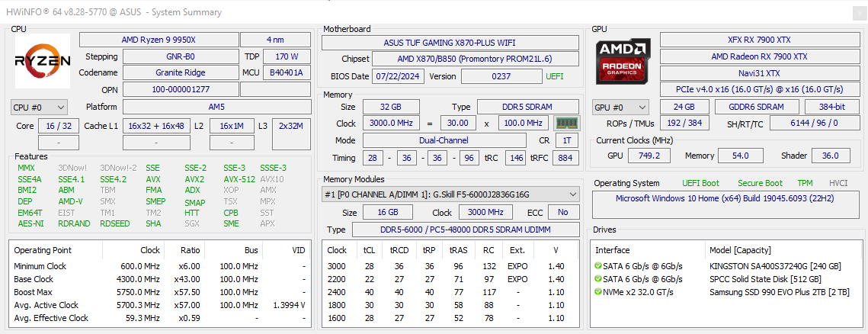Viewport: 868px width, 334px height.
Task: Click the Avg. Effective Clock 59.3 MHz value
Action: pos(143,318)
